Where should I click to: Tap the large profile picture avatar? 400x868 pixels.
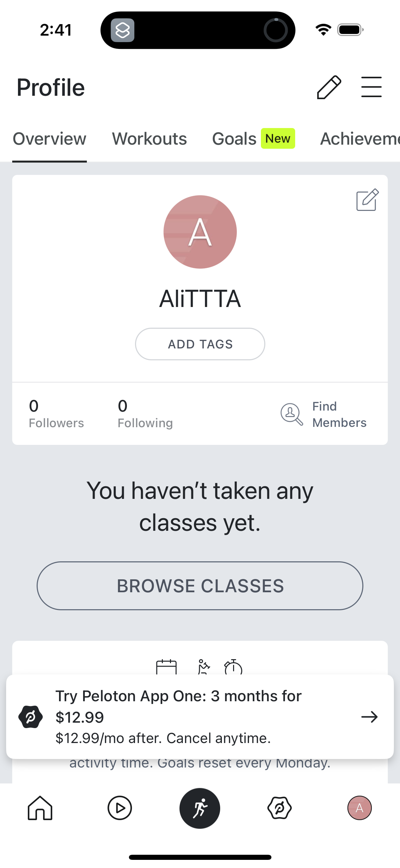200,232
